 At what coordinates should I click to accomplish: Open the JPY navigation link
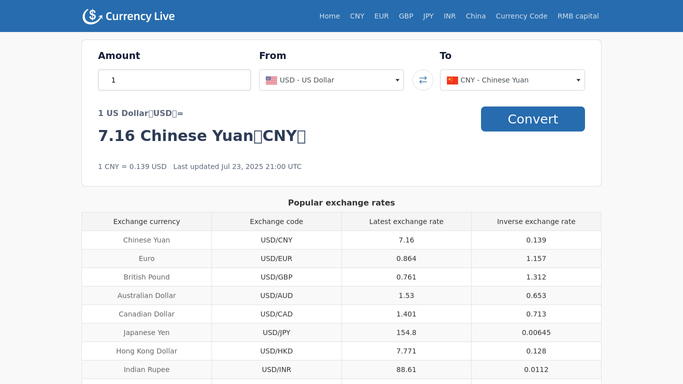(x=428, y=16)
